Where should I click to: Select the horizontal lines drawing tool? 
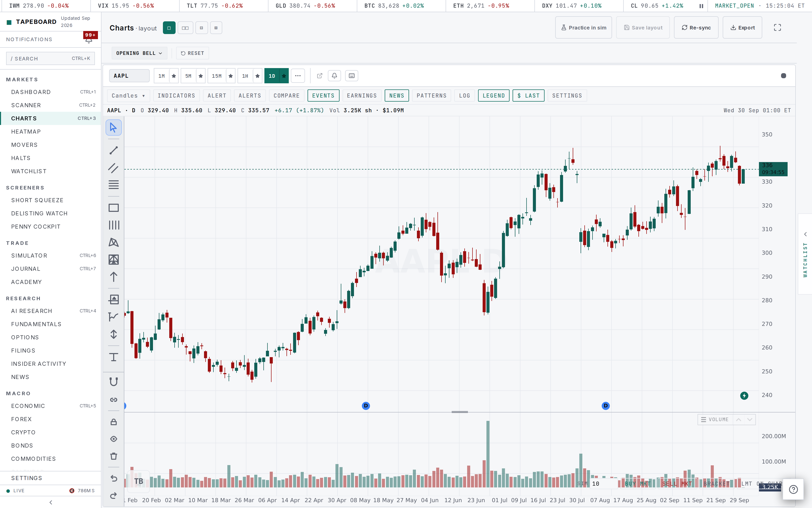(113, 184)
